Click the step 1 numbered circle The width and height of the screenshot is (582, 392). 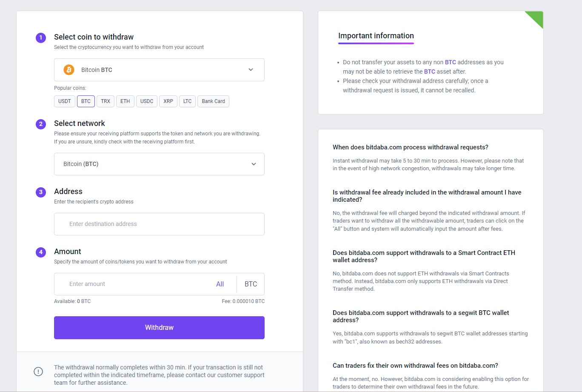pyautogui.click(x=41, y=37)
